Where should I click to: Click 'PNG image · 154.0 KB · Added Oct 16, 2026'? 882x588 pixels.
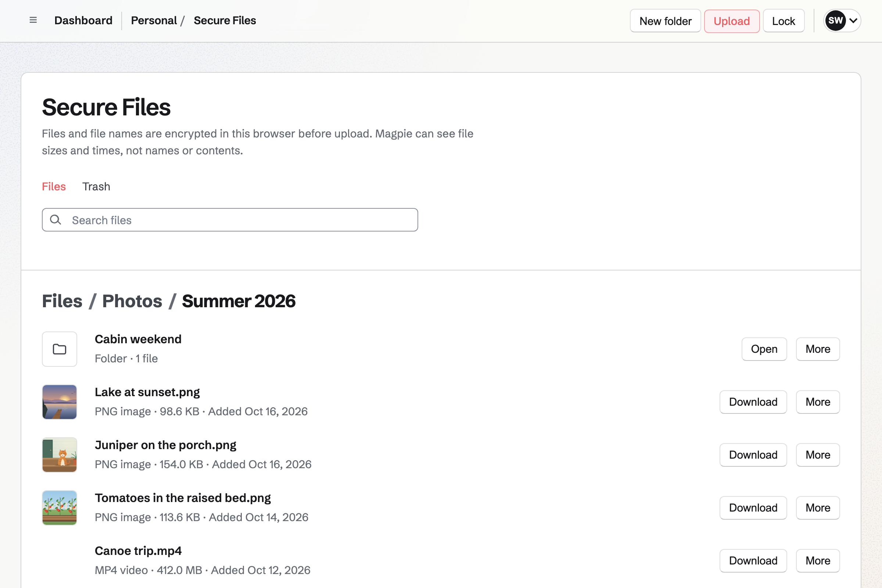tap(203, 464)
